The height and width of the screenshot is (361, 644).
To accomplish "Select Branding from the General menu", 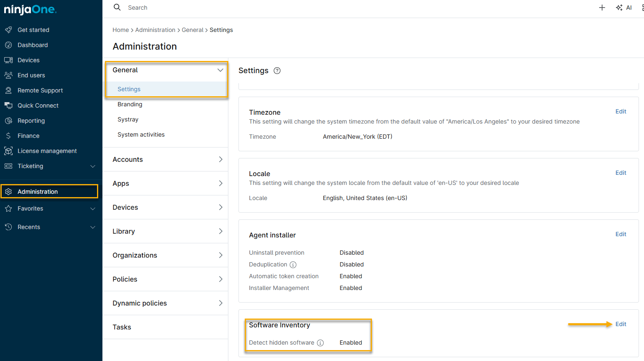I will [x=129, y=104].
